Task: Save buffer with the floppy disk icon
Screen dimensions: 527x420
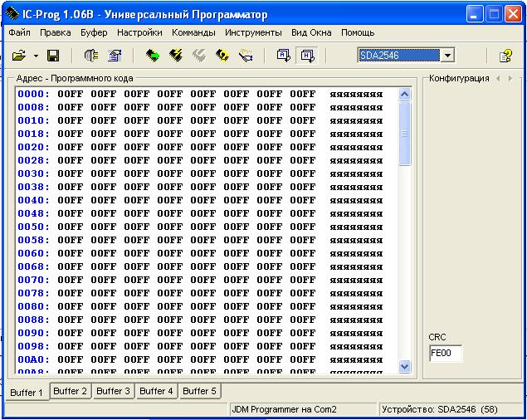Action: tap(53, 56)
